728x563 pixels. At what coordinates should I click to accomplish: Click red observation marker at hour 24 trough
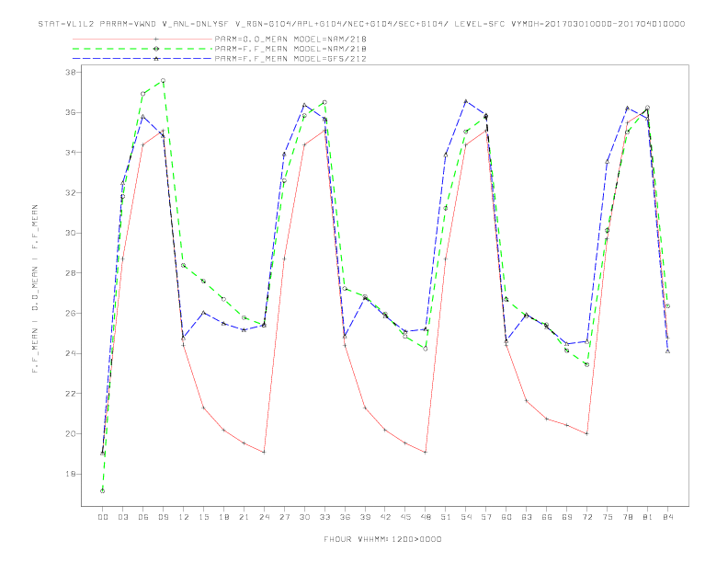[x=264, y=452]
